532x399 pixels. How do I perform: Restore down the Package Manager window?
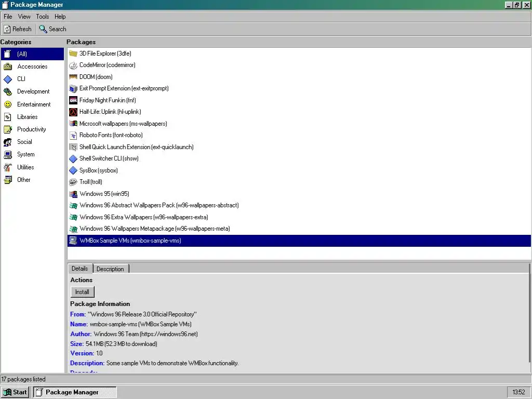516,5
